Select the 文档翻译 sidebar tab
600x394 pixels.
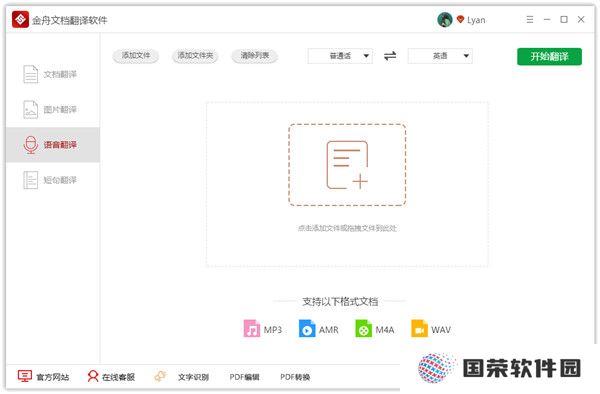[53, 74]
